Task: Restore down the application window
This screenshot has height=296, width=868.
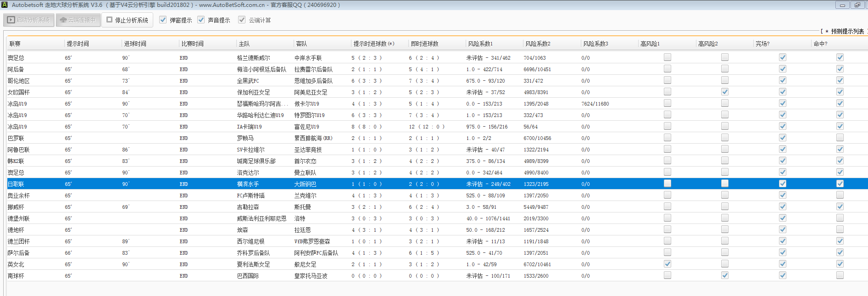Action: click(x=857, y=5)
